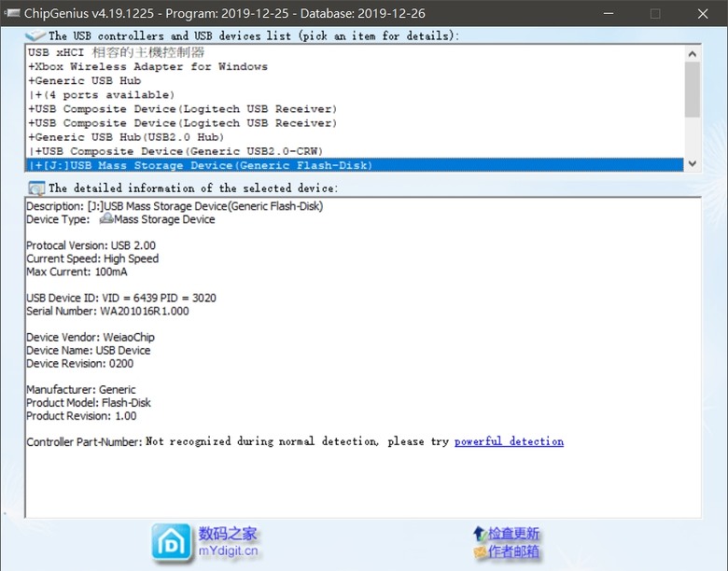
Task: Click the Product Revision: 1.00 line
Action: click(x=82, y=416)
